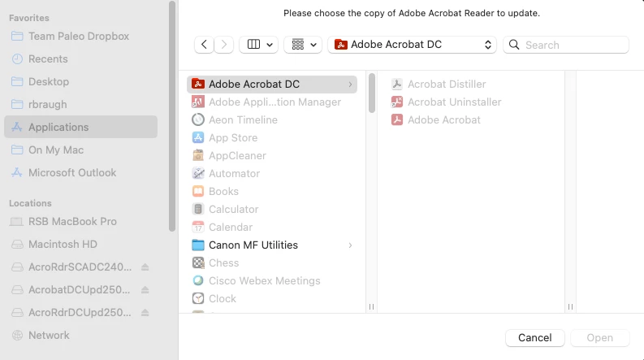Eject the AcrobatDCUpd250... volume
644x360 pixels.
(x=145, y=290)
